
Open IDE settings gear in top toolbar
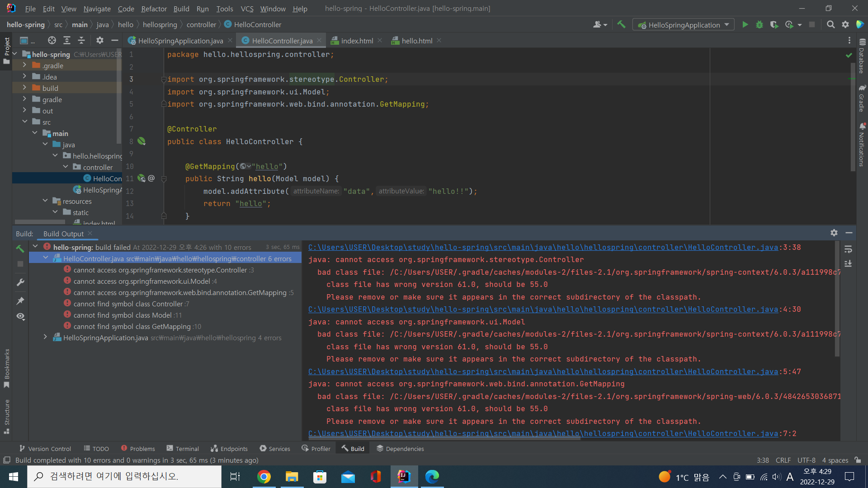click(x=845, y=25)
